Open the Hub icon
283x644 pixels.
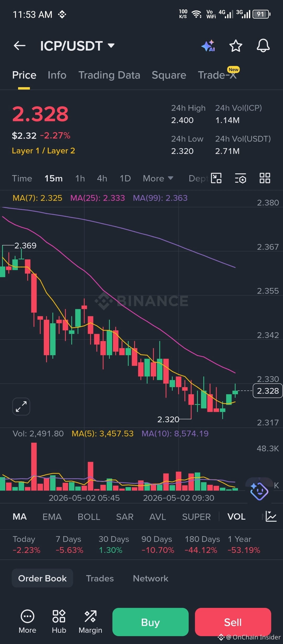tap(59, 622)
